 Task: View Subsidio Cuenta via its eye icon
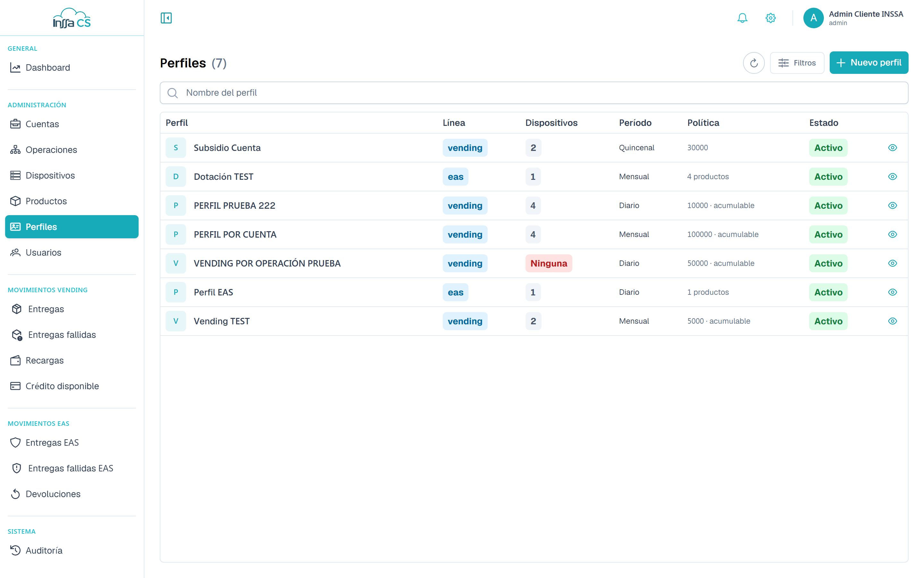pyautogui.click(x=892, y=148)
